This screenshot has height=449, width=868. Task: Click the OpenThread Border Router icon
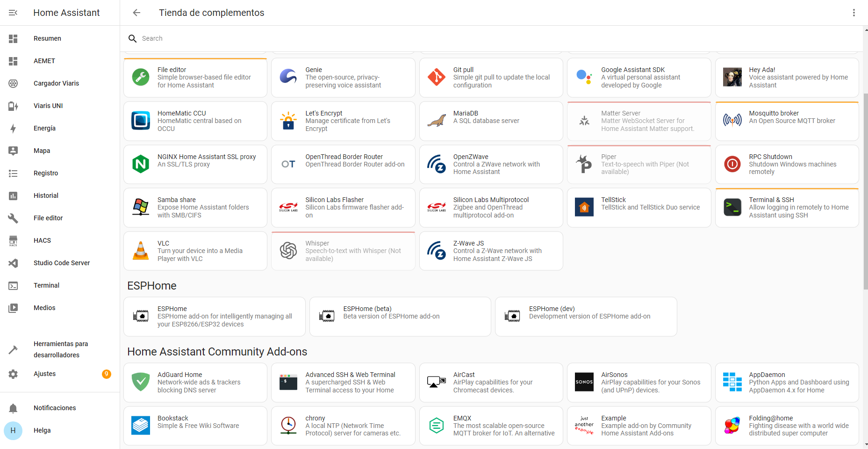point(288,164)
